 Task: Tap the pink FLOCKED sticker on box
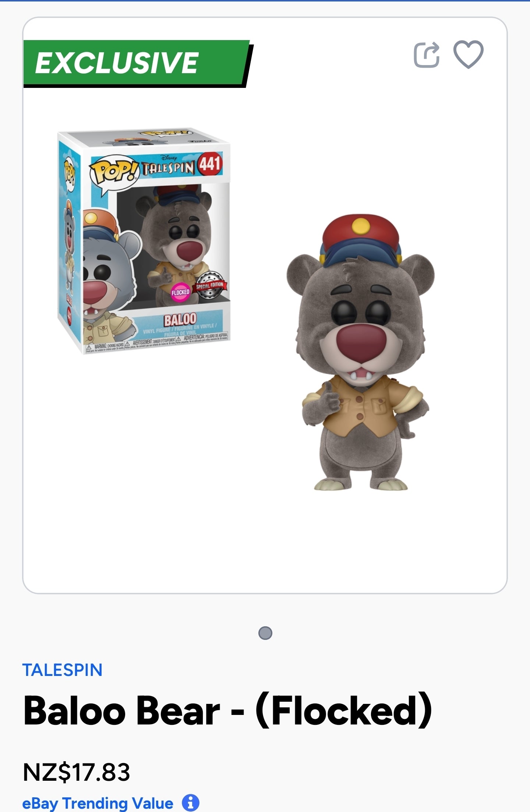(180, 292)
